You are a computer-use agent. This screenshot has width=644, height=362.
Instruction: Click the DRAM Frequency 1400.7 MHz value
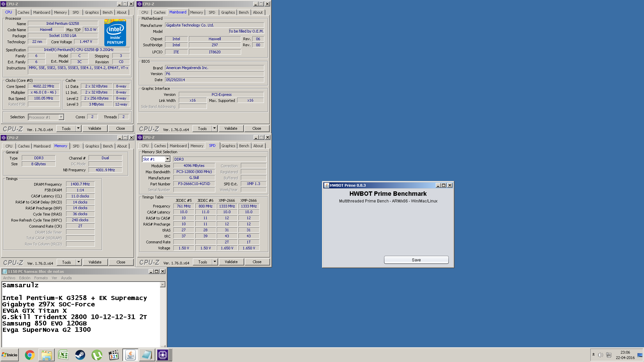[80, 184]
